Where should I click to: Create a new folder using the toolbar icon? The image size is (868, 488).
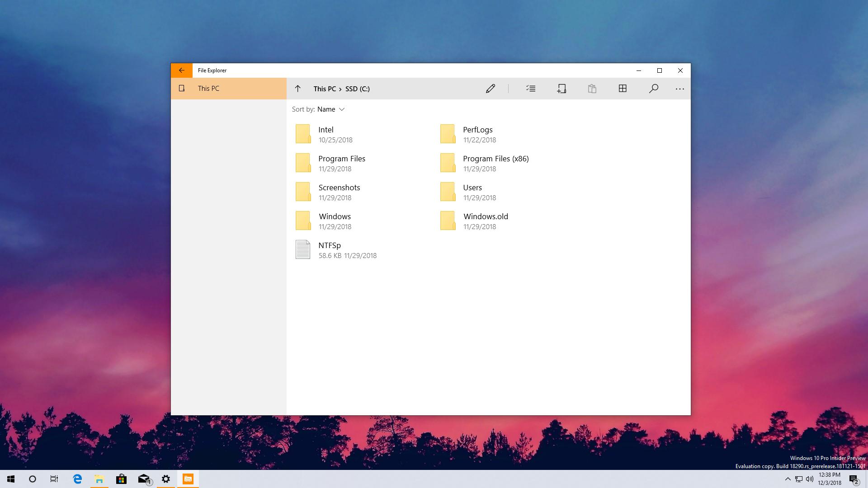coord(561,89)
